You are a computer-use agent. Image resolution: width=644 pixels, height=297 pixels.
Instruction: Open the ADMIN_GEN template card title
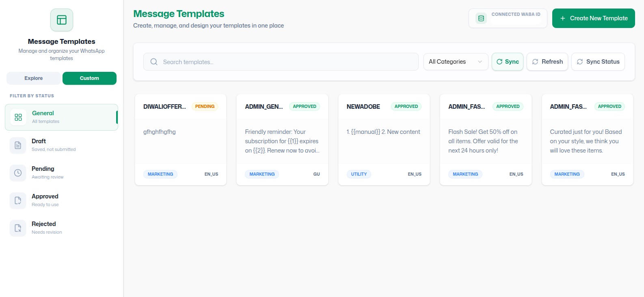tap(264, 106)
